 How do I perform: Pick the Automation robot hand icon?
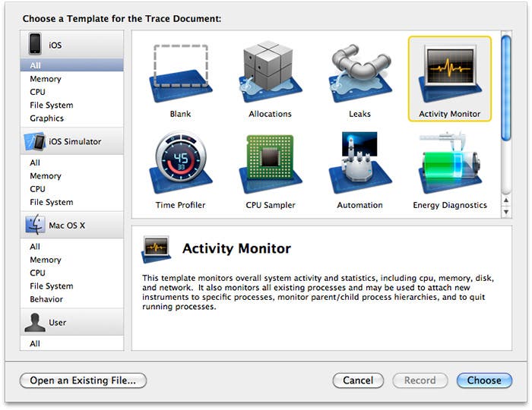[360, 162]
